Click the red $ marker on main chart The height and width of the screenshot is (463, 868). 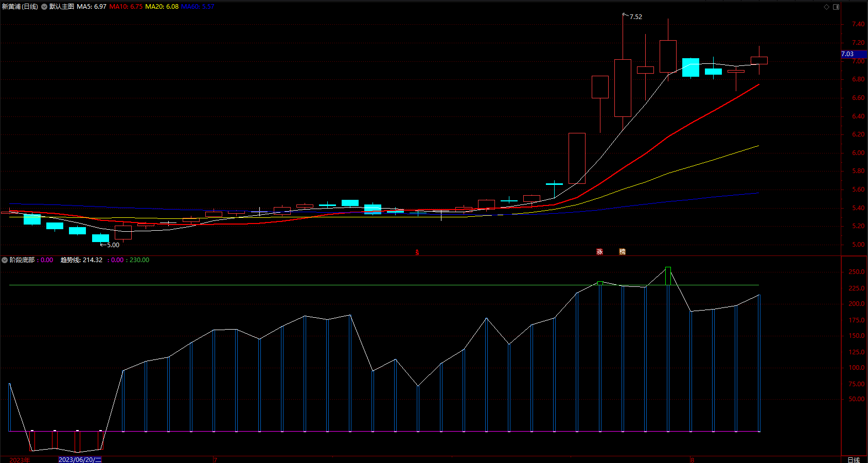pyautogui.click(x=417, y=252)
